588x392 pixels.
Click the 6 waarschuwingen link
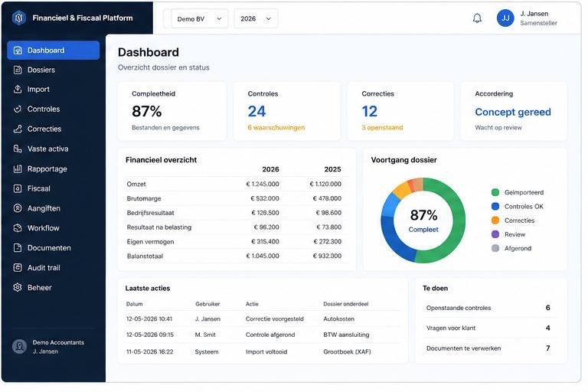(276, 128)
